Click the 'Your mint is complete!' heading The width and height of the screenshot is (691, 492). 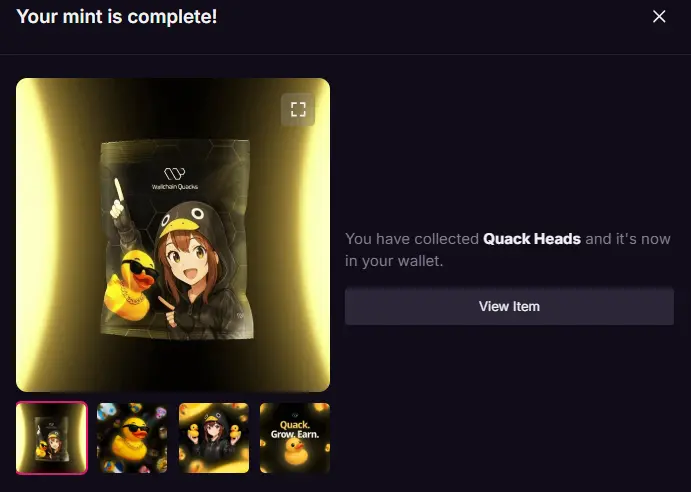tap(117, 17)
